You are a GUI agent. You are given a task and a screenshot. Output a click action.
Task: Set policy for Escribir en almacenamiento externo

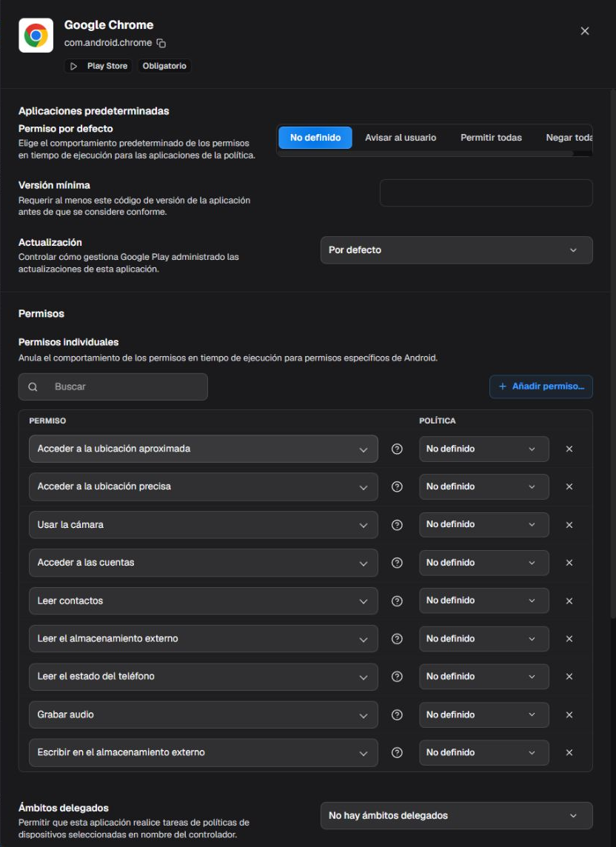[x=484, y=752]
